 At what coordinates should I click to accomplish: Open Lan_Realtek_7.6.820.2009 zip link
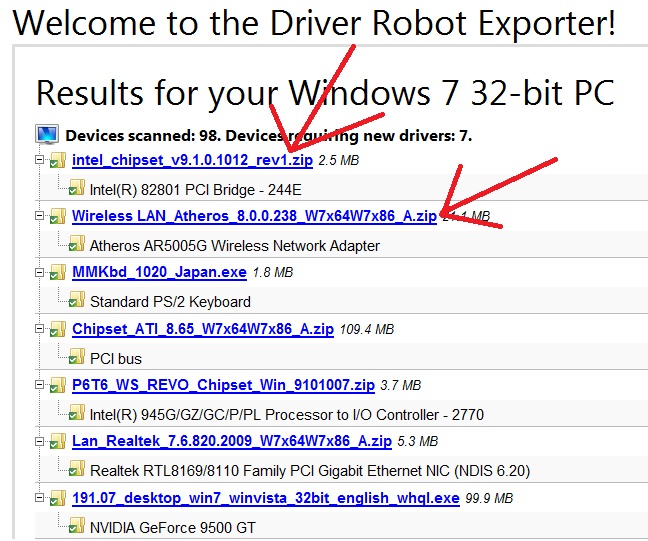[x=231, y=441]
